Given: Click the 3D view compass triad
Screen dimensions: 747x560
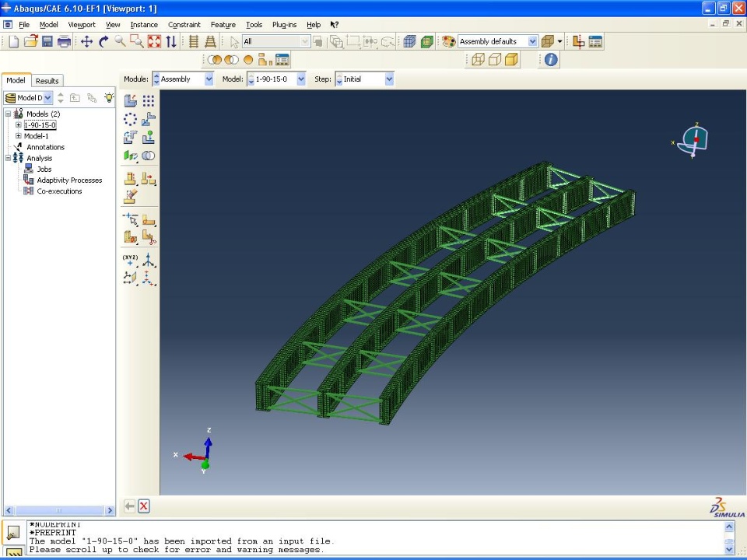Looking at the screenshot, I should click(x=693, y=141).
